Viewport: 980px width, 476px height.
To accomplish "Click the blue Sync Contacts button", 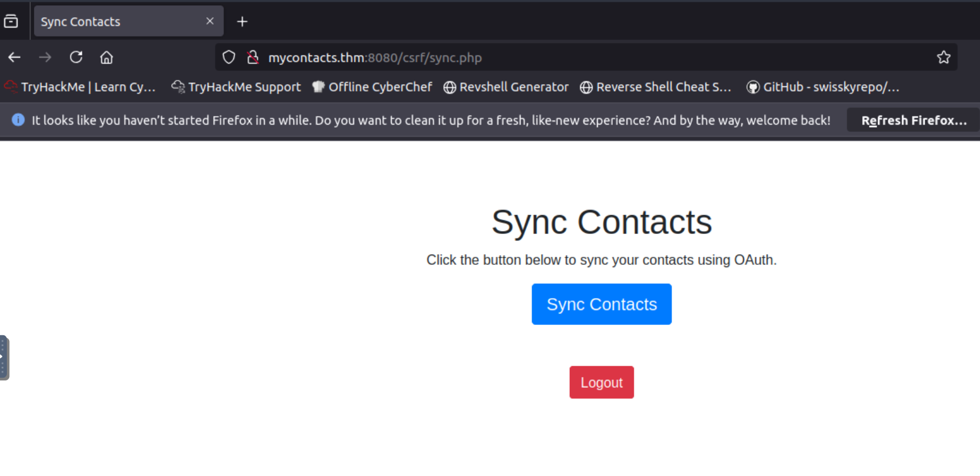I will (601, 304).
